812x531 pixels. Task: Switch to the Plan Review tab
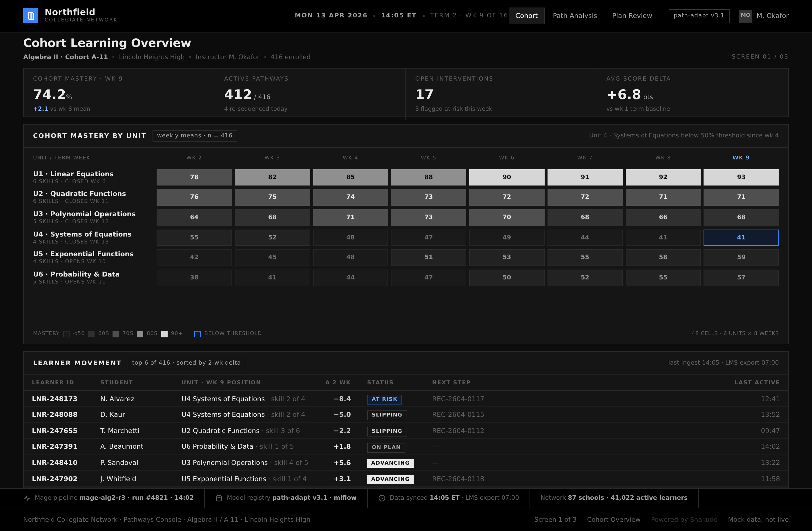click(x=632, y=16)
